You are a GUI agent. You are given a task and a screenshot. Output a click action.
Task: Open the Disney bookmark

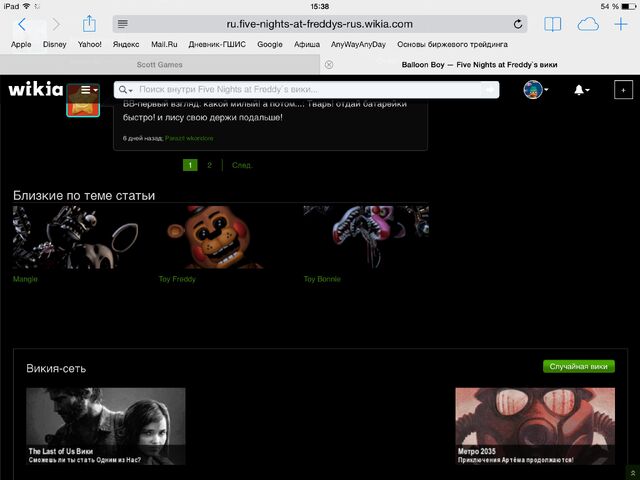(54, 44)
